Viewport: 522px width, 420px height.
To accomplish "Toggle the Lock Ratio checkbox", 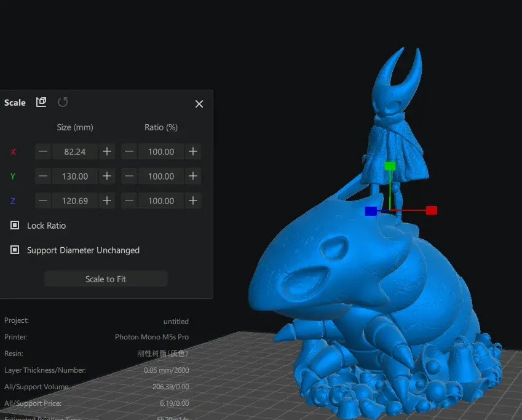I will 15,226.
